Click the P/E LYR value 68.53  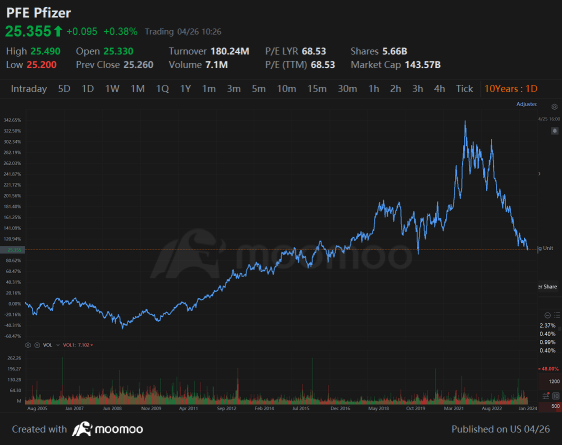pyautogui.click(x=314, y=51)
